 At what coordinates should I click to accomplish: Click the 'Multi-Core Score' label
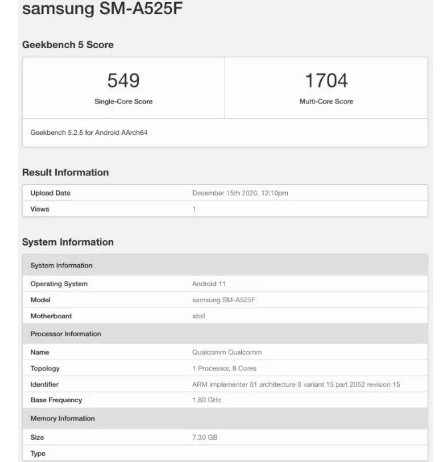[x=326, y=101]
